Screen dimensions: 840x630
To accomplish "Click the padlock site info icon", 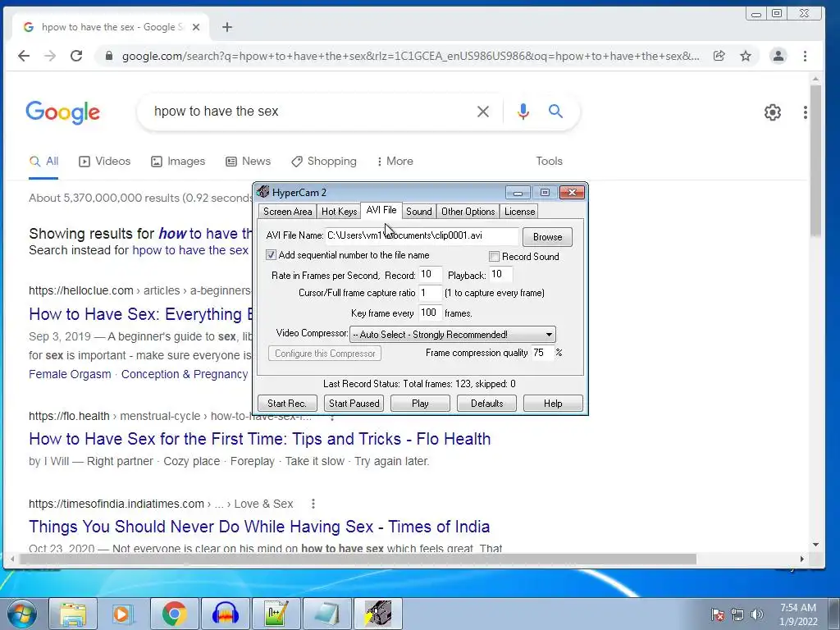I will coord(109,56).
